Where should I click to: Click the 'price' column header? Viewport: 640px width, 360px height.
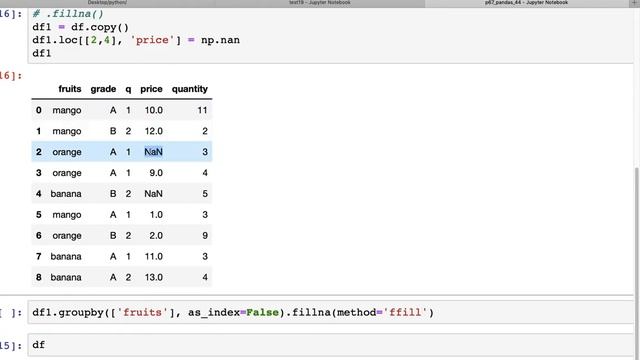[151, 89]
